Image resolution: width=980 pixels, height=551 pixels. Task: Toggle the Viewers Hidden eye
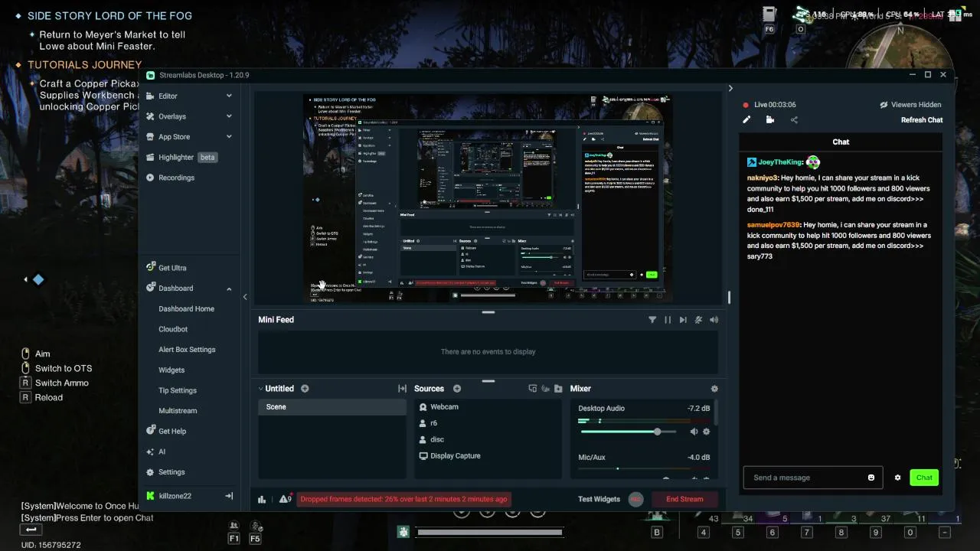884,105
